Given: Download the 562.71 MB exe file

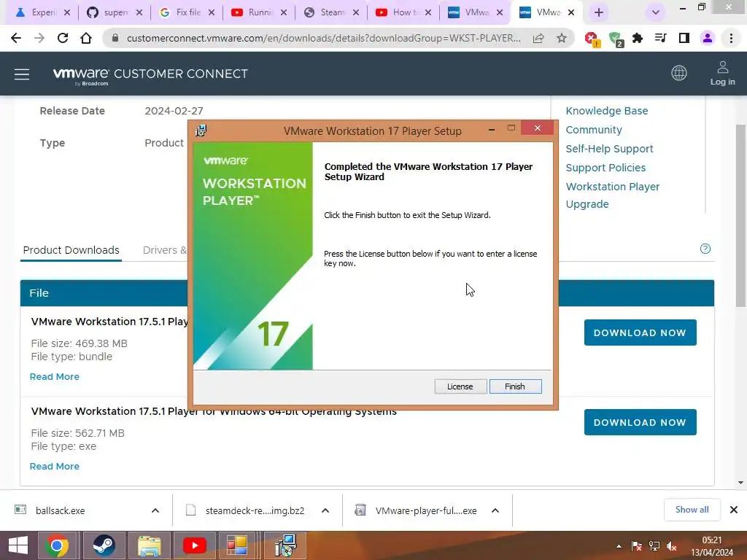Looking at the screenshot, I should click(x=640, y=422).
